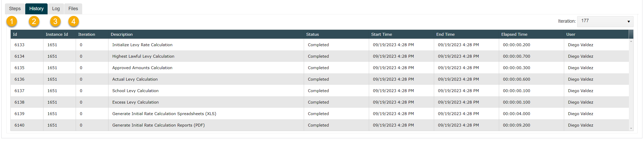Click the scroll-down arrow of the history table
The image size is (644, 143).
click(631, 128)
